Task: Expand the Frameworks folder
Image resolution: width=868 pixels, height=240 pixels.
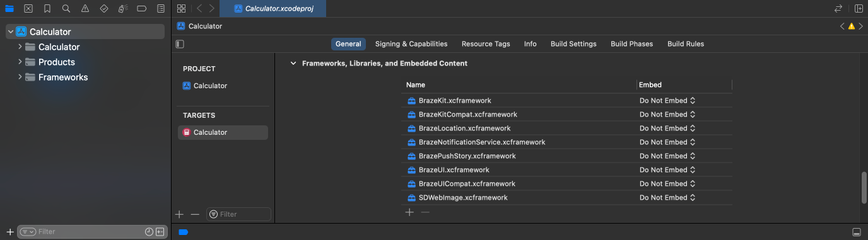Action: [x=20, y=77]
